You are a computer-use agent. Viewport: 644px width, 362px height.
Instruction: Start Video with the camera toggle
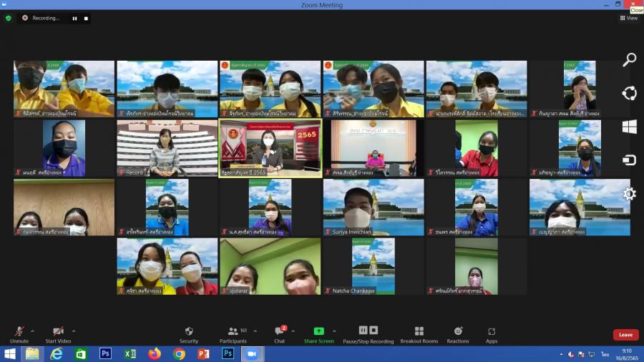pyautogui.click(x=58, y=332)
